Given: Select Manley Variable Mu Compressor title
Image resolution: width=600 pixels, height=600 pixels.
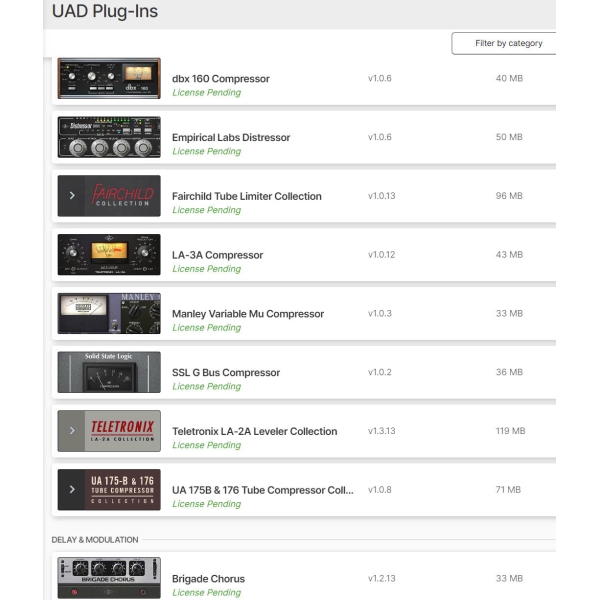Looking at the screenshot, I should 248,314.
